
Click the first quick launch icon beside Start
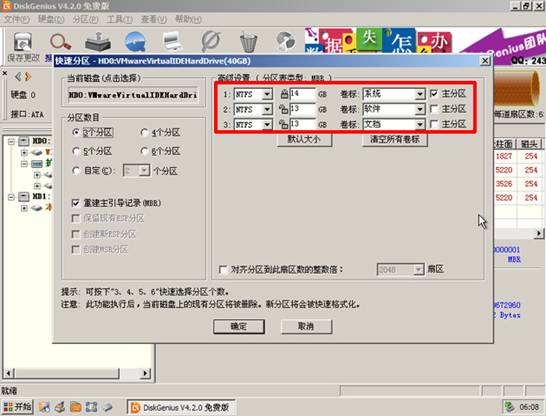pyautogui.click(x=44, y=407)
